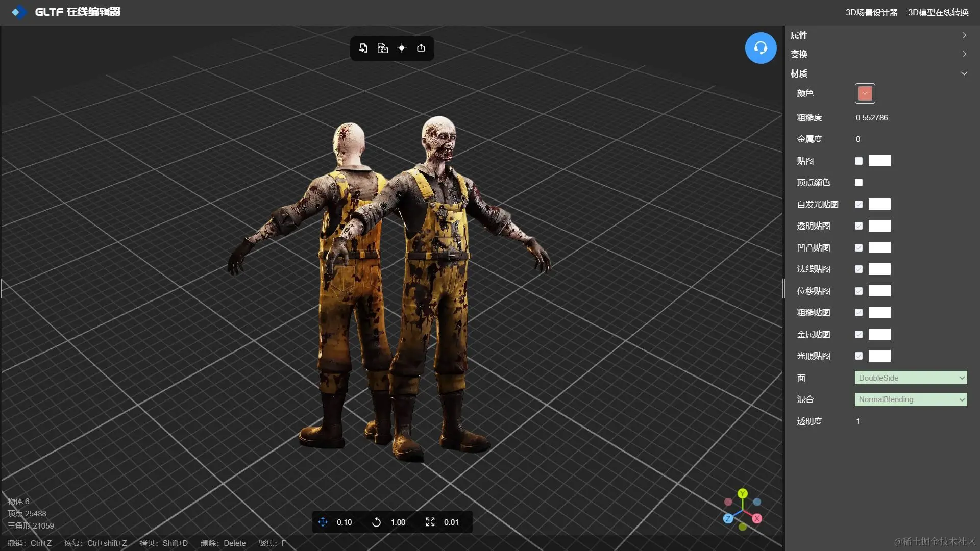The height and width of the screenshot is (551, 980).
Task: Click the GLTF 在线编辑器 logo title
Action: click(77, 12)
